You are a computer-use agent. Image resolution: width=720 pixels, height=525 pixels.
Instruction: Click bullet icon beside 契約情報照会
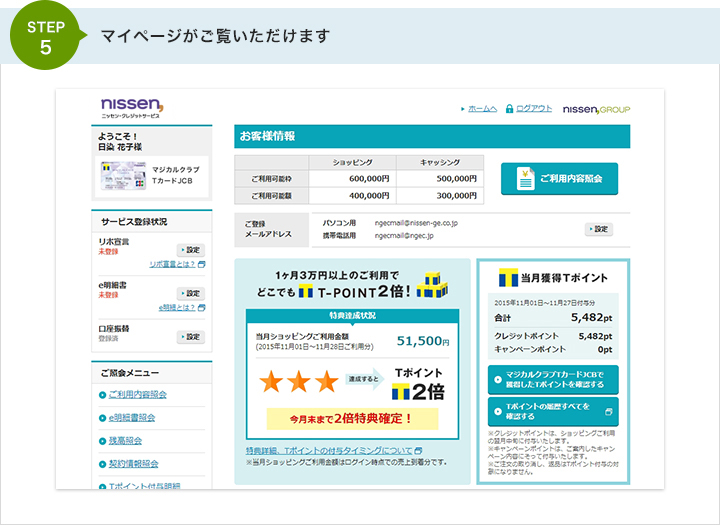[x=102, y=464]
